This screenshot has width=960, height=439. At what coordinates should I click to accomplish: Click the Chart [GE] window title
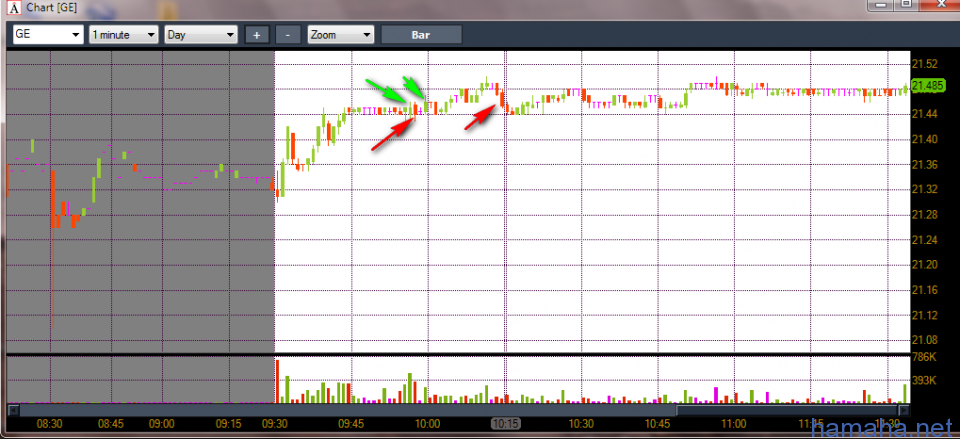[x=53, y=9]
